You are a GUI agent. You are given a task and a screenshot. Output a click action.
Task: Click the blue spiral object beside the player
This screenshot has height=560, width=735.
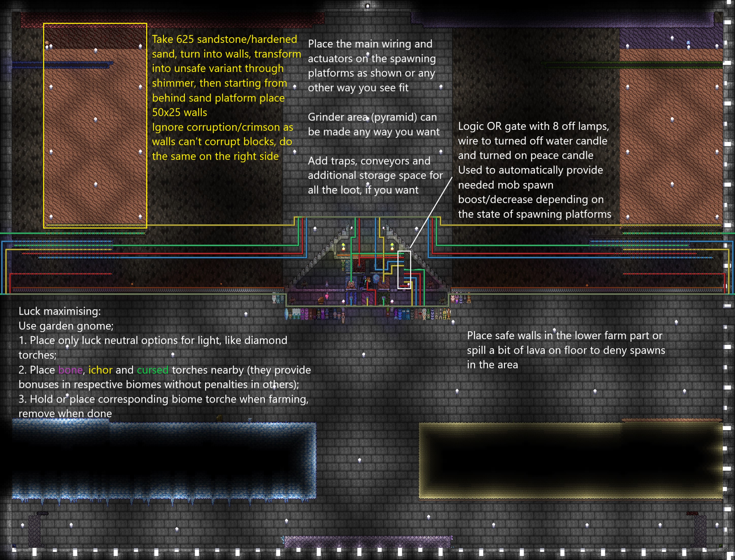click(x=376, y=279)
